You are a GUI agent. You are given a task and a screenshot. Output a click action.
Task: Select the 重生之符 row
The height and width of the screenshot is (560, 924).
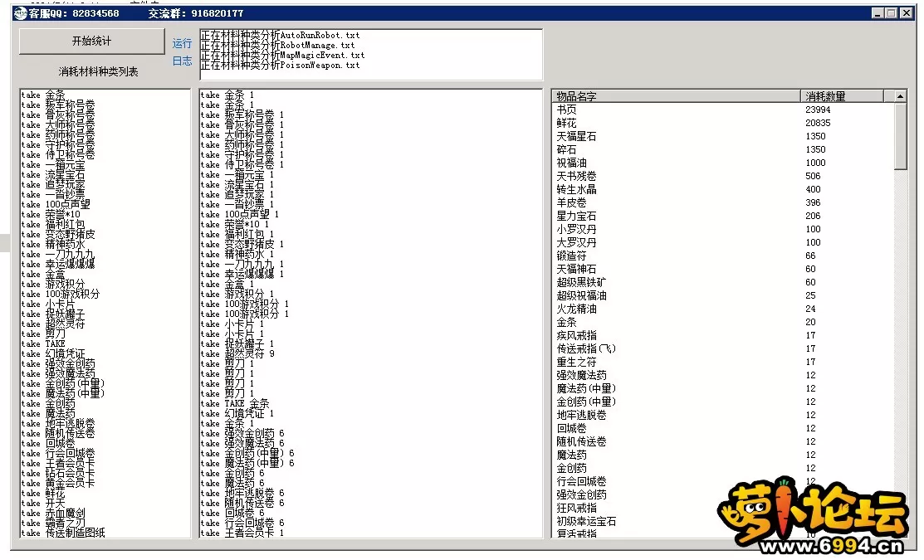pos(722,363)
